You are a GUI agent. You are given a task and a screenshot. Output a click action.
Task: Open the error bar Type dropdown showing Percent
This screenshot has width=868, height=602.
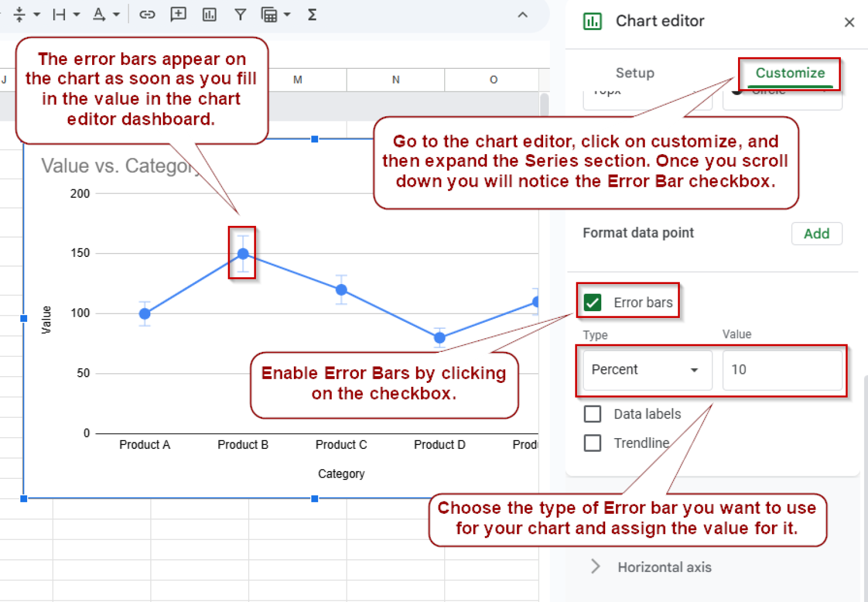pos(646,370)
